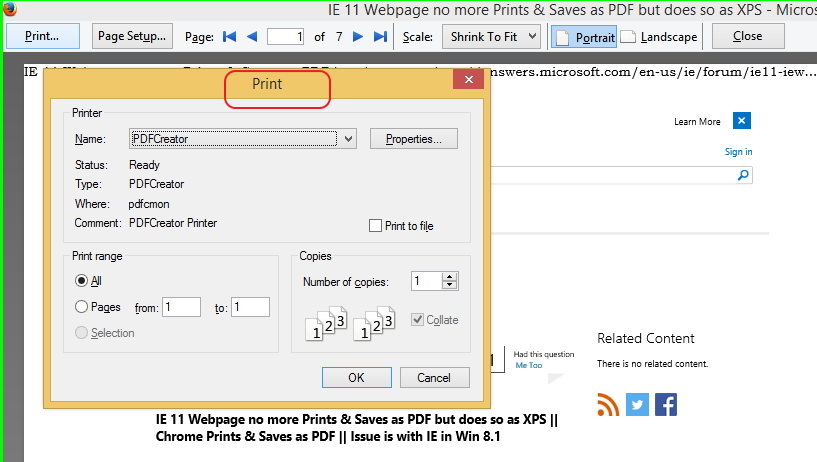The width and height of the screenshot is (817, 462).
Task: Close the print preview
Action: click(748, 36)
